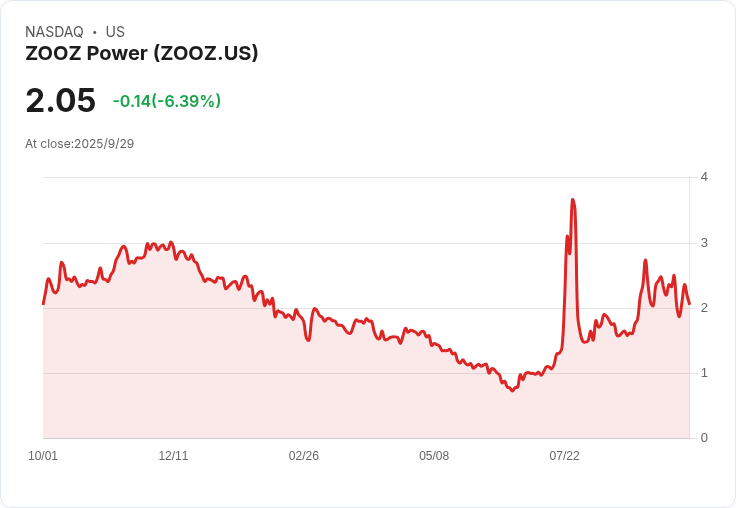
Task: Click the lowest trough of the price line
Action: 513,390
